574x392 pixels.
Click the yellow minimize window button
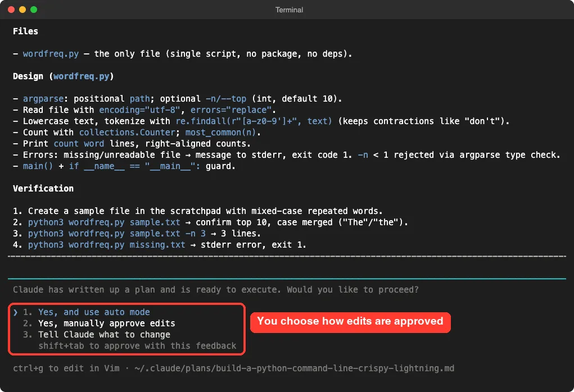click(22, 10)
